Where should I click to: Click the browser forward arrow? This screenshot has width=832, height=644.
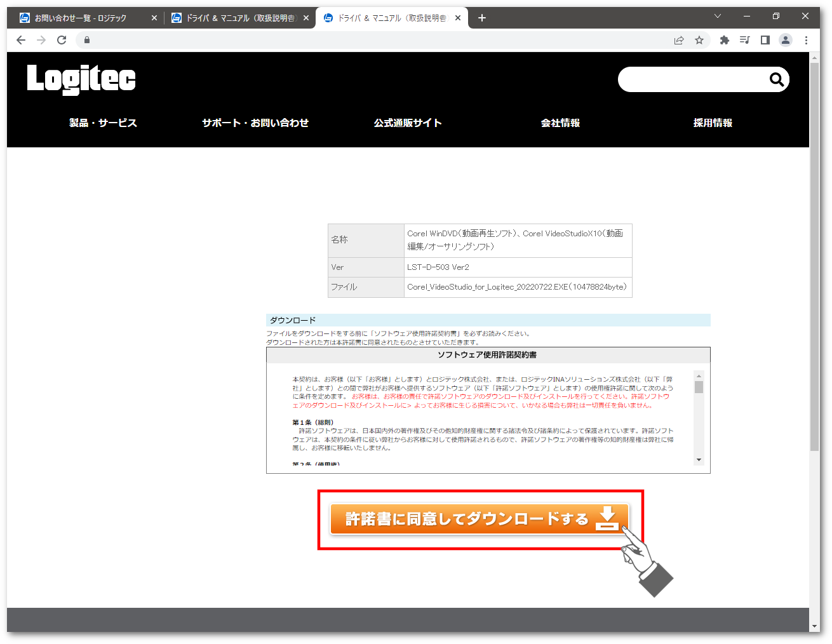[41, 40]
